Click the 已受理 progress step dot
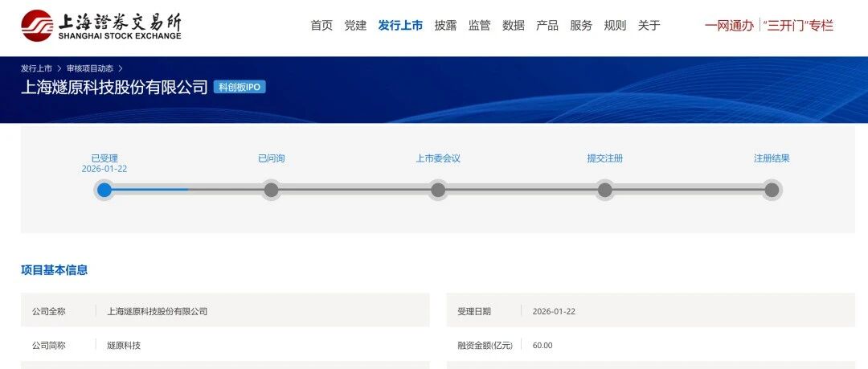The image size is (868, 369). (x=104, y=190)
